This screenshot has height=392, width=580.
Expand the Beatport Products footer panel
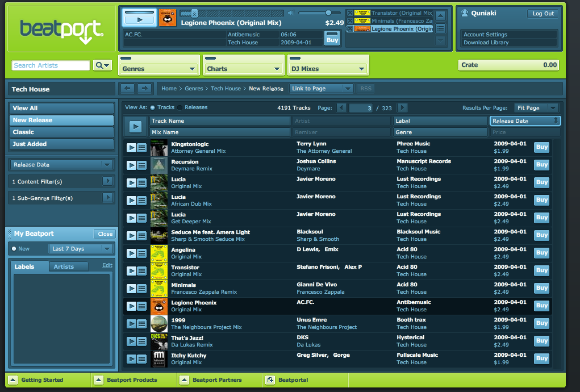pyautogui.click(x=98, y=380)
